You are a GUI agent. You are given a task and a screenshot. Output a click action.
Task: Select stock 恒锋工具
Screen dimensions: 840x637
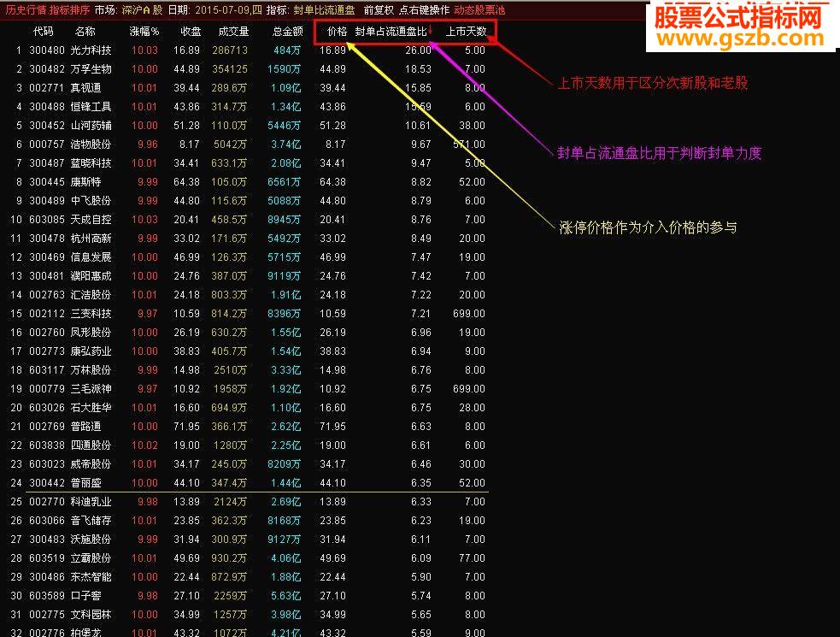tap(91, 107)
